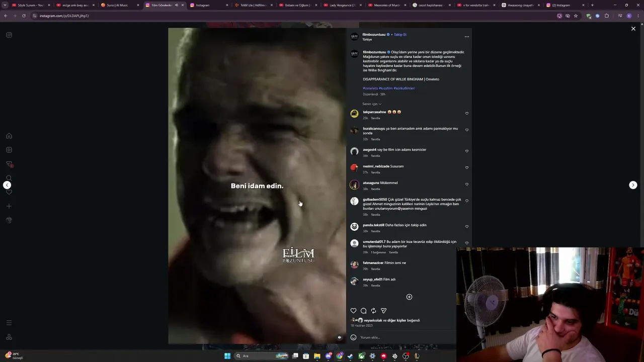Open the Xbox app from the taskbar

point(361,356)
